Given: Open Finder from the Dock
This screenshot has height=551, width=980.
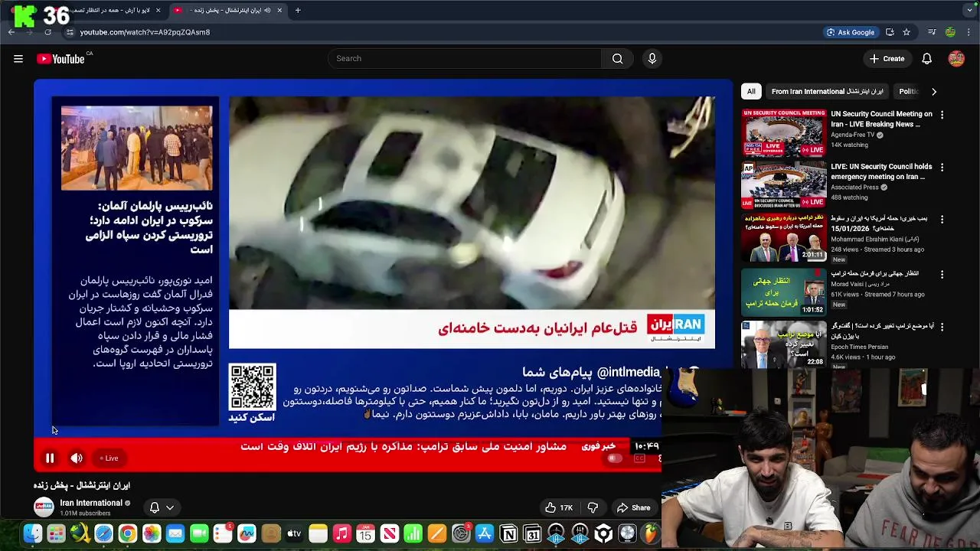Looking at the screenshot, I should 32,534.
